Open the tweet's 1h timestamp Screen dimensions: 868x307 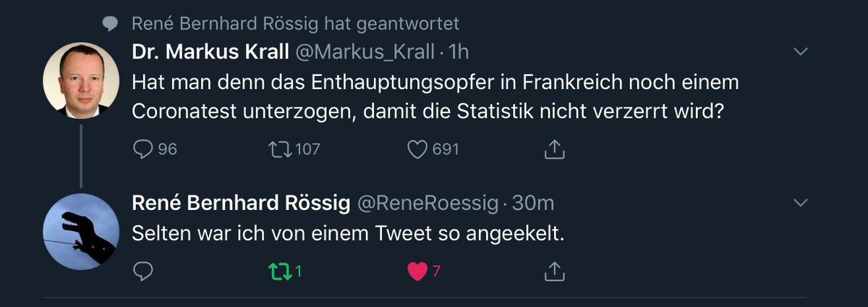pos(459,51)
